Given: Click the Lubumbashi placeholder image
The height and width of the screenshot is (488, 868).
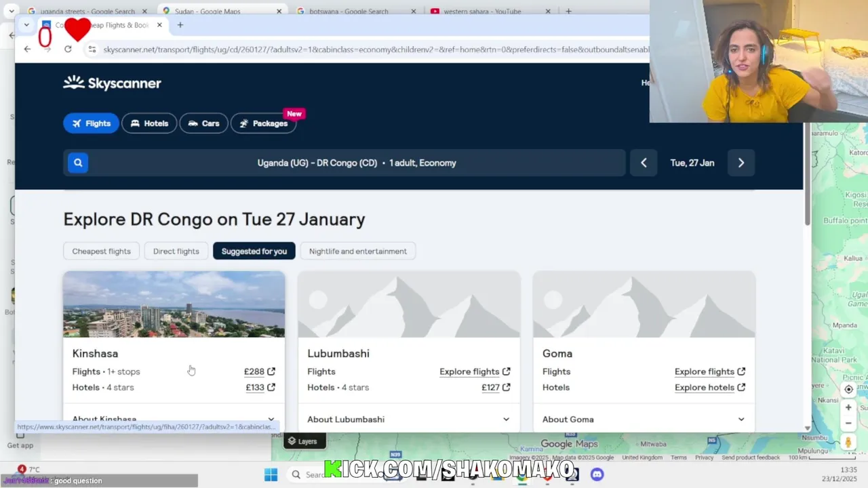Looking at the screenshot, I should click(409, 304).
